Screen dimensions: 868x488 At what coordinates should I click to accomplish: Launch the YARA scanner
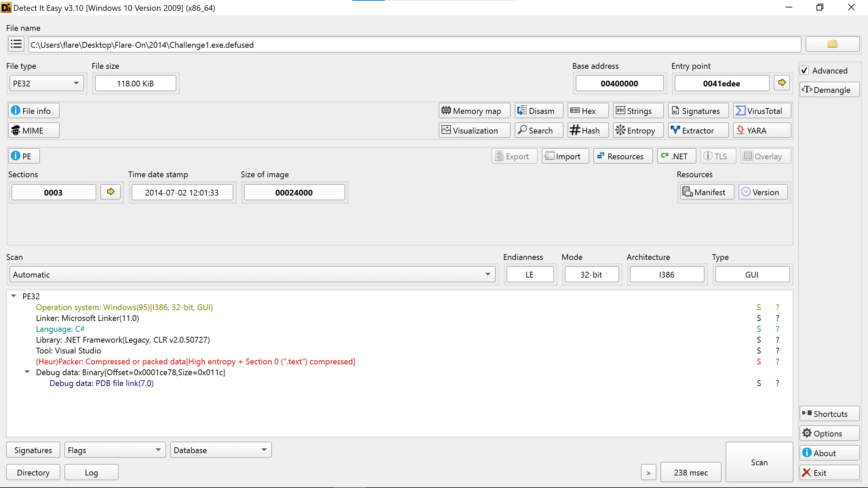point(762,130)
